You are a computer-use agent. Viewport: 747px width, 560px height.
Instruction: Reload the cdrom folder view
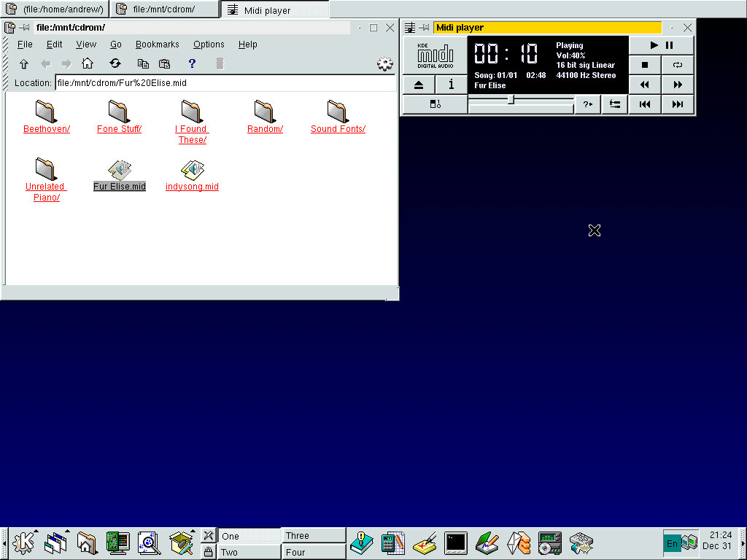115,63
